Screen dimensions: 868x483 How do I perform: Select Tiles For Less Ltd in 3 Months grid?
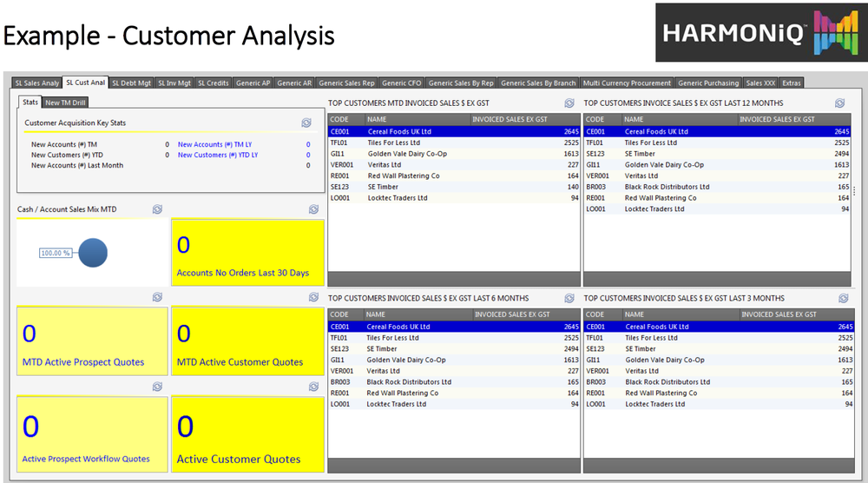pyautogui.click(x=719, y=338)
